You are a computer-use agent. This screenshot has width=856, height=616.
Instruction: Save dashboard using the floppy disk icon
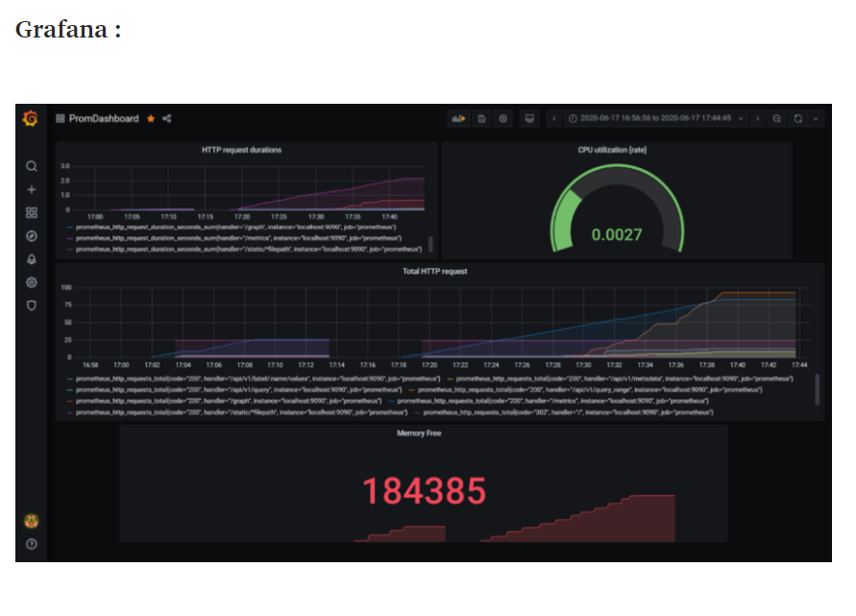(481, 118)
